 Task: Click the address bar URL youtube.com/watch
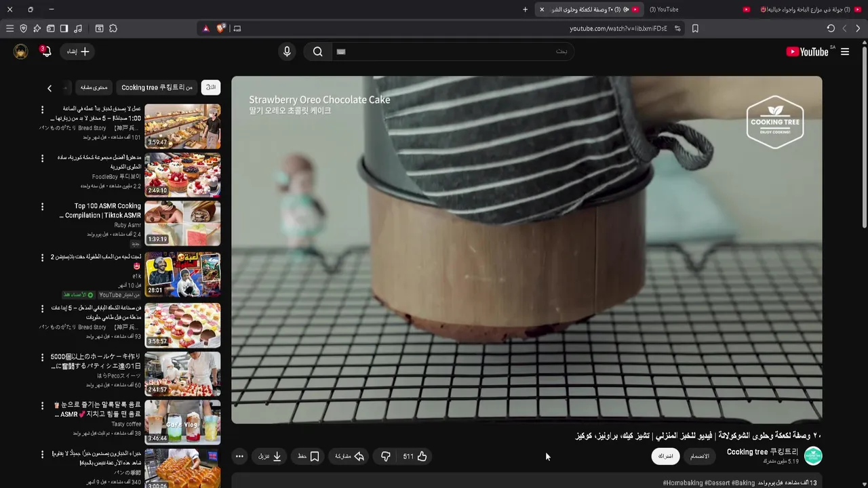[618, 28]
